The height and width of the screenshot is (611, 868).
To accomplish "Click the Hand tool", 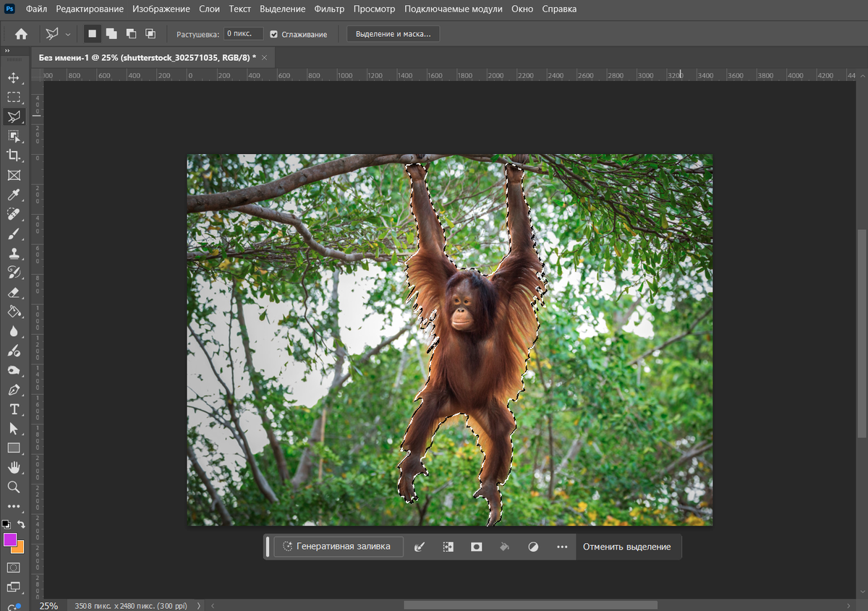I will pos(14,467).
